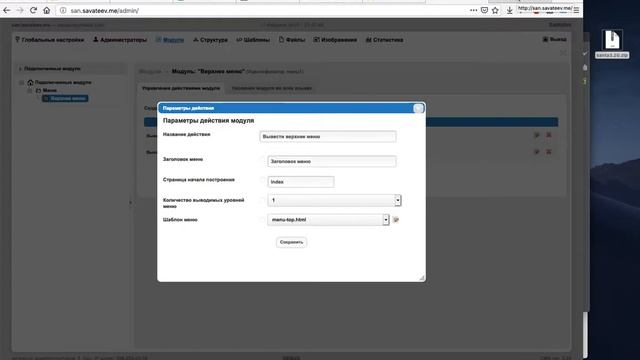Open the Шаблоны section
The width and height of the screenshot is (640, 360).
(x=253, y=40)
